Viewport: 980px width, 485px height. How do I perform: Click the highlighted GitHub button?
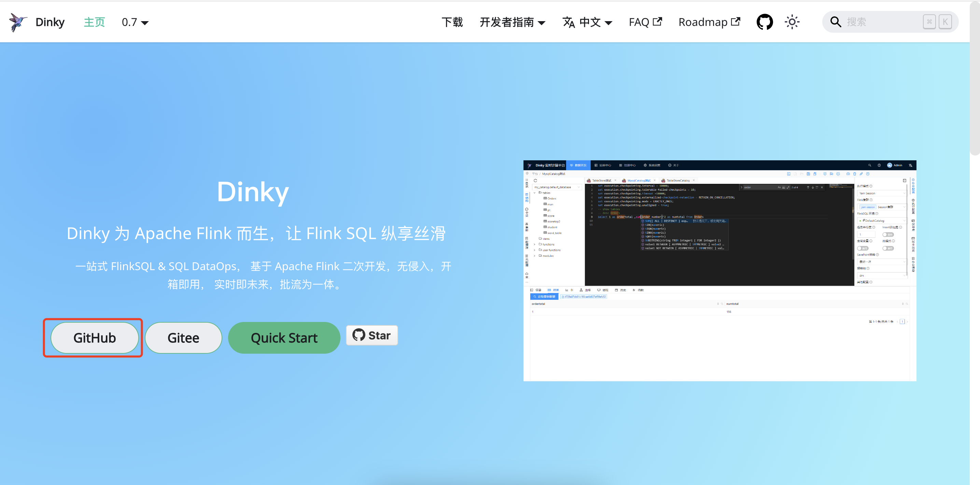94,338
